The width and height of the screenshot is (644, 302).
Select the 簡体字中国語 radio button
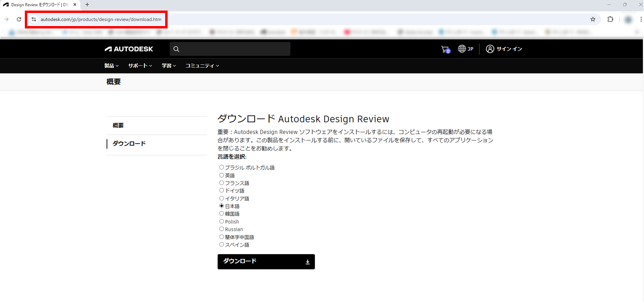(x=221, y=237)
